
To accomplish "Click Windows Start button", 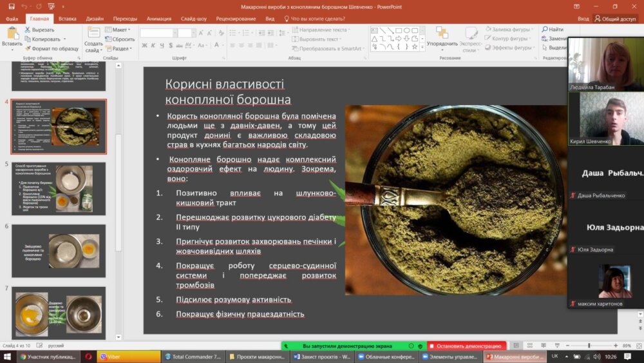I will tap(7, 357).
